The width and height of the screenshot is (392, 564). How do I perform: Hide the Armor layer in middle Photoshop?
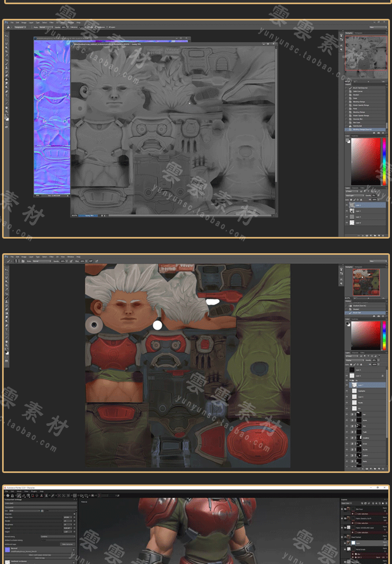point(347,444)
